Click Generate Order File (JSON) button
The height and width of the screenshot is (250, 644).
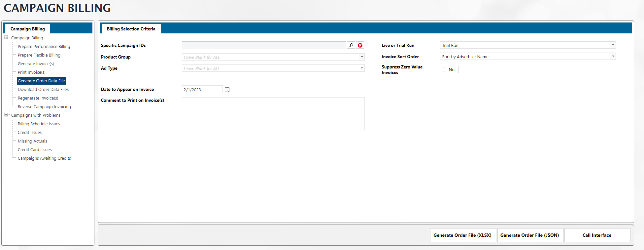(529, 235)
